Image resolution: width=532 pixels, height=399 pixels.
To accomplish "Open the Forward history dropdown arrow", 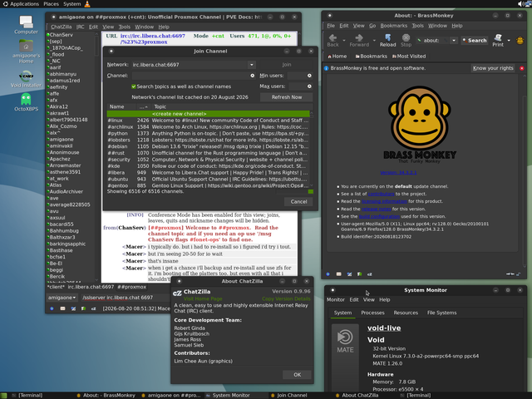I will [374, 41].
